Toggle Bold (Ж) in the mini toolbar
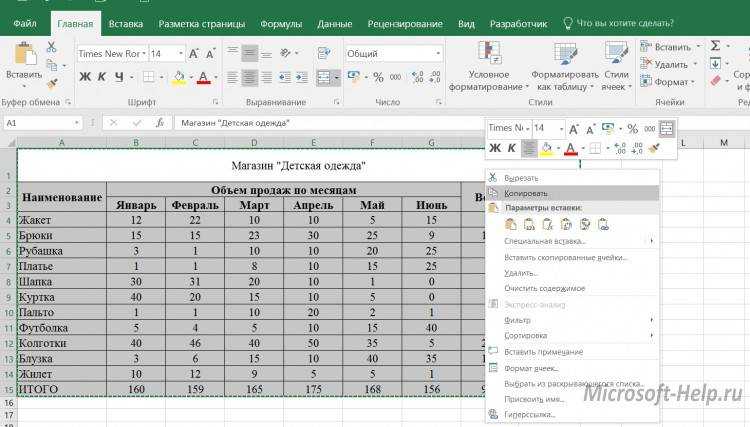750x427 pixels. [x=496, y=148]
